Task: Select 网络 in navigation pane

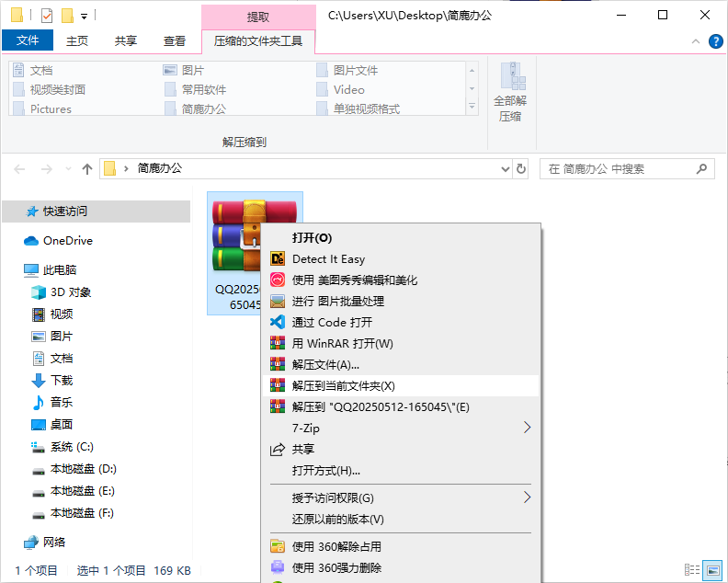Action: (x=44, y=543)
